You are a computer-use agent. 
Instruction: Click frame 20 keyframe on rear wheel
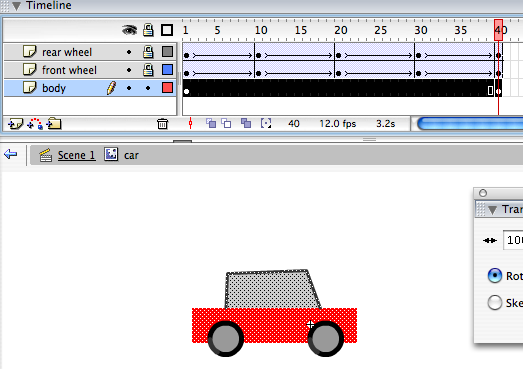point(339,55)
